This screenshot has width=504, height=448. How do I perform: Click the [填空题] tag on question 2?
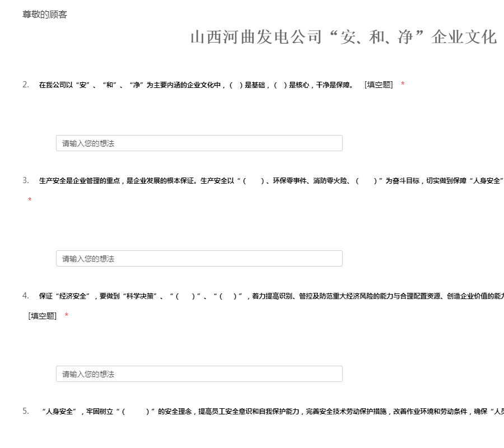tap(379, 85)
